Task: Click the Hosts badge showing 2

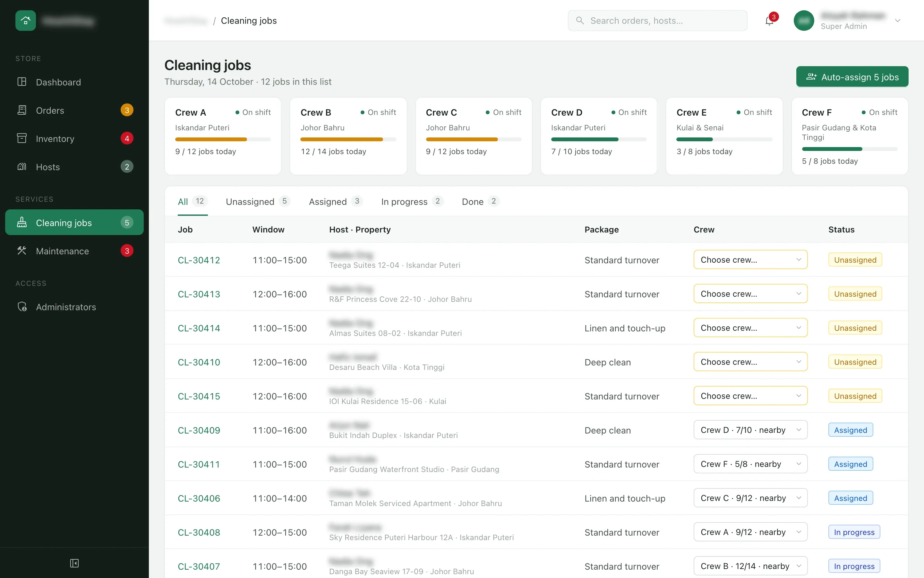Action: pyautogui.click(x=127, y=167)
